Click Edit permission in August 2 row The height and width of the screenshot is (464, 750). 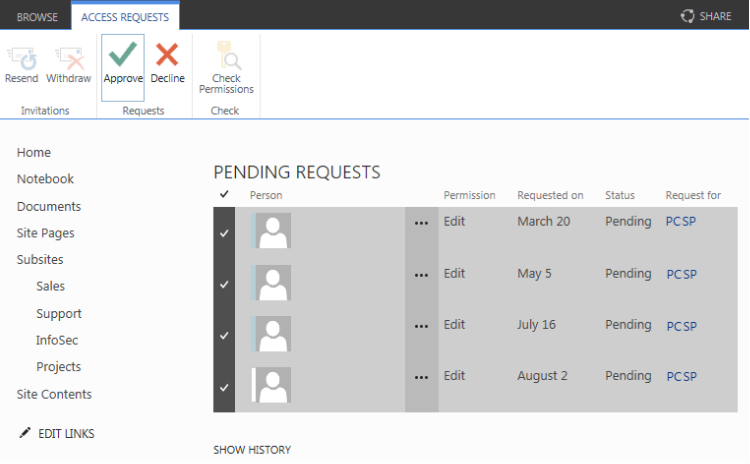[x=454, y=376]
